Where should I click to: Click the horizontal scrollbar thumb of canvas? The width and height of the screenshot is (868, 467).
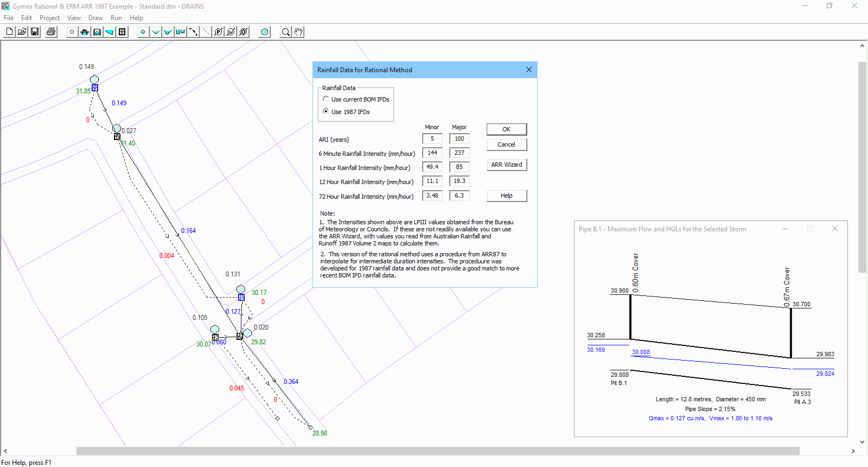(x=438, y=451)
